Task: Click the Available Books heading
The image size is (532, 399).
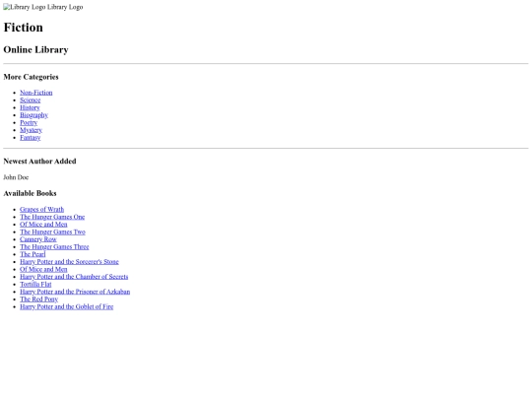Action: click(30, 193)
